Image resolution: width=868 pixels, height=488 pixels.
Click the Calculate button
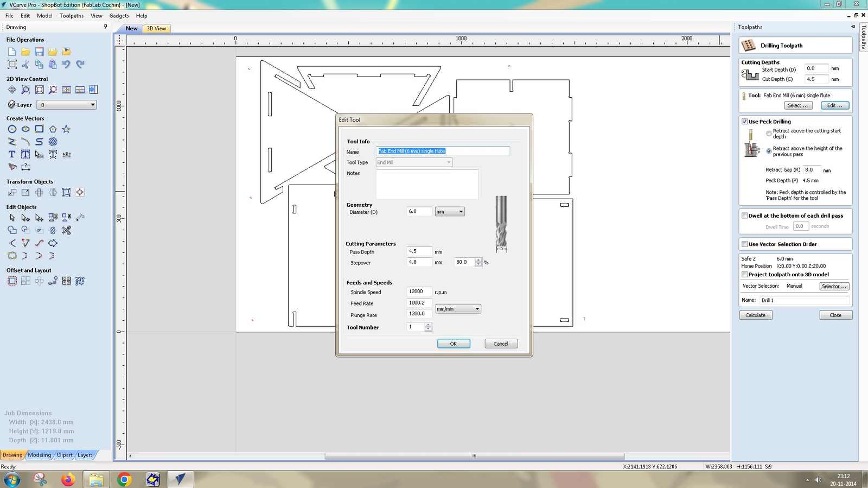[755, 315]
